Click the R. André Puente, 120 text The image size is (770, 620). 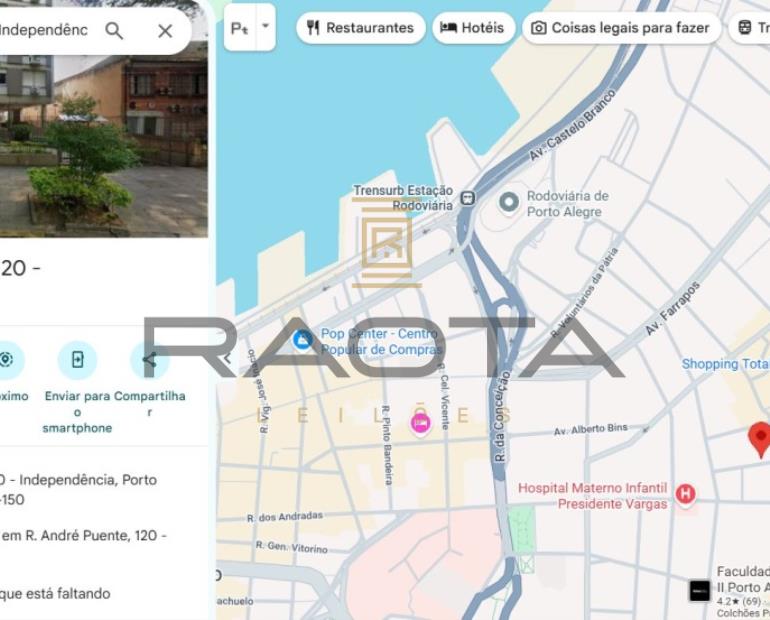(x=91, y=536)
